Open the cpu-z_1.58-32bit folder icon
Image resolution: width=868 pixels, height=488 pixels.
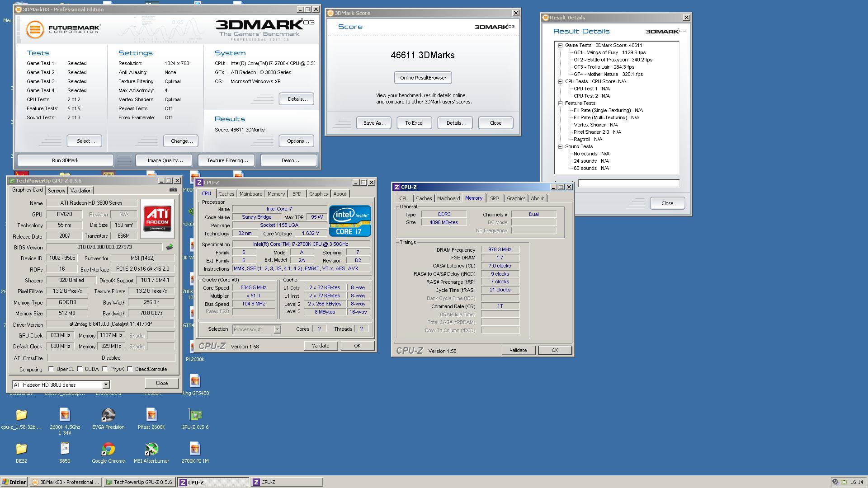[x=21, y=419]
